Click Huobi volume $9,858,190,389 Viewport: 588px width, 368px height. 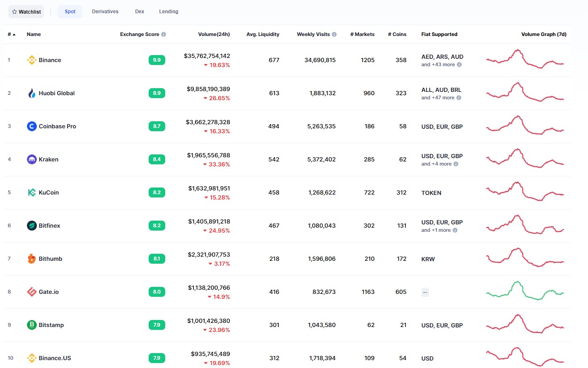(208, 89)
